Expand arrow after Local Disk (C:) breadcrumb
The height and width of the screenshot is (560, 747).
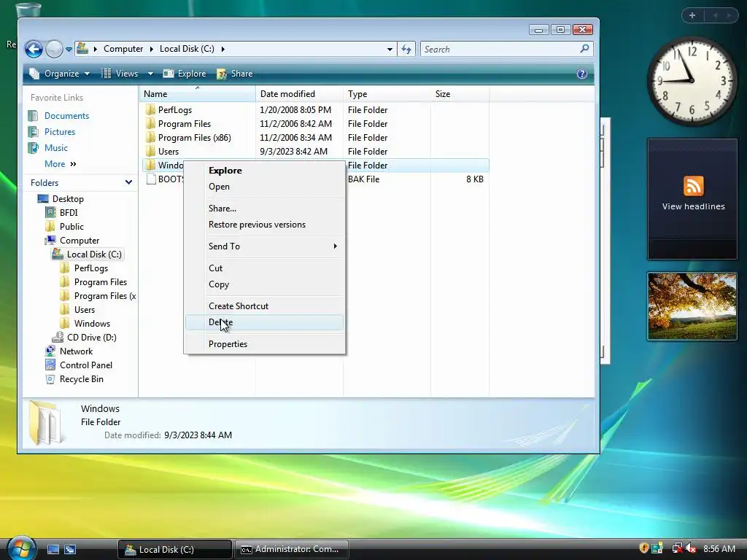[x=222, y=49]
